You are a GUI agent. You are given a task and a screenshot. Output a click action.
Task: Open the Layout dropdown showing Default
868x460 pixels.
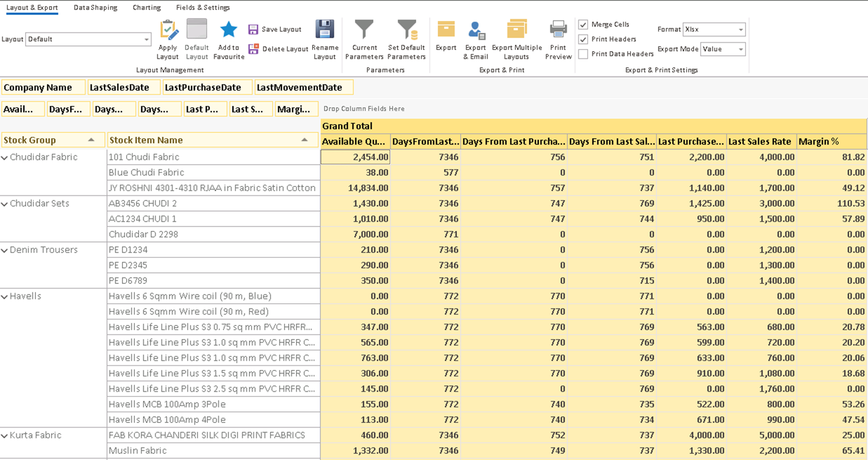(88, 39)
